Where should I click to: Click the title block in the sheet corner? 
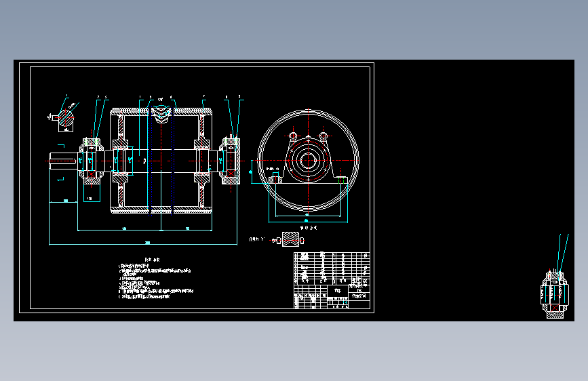[332, 297]
